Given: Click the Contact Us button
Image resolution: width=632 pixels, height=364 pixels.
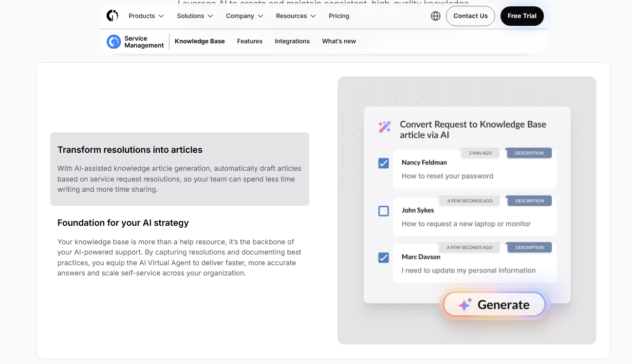Looking at the screenshot, I should (470, 16).
